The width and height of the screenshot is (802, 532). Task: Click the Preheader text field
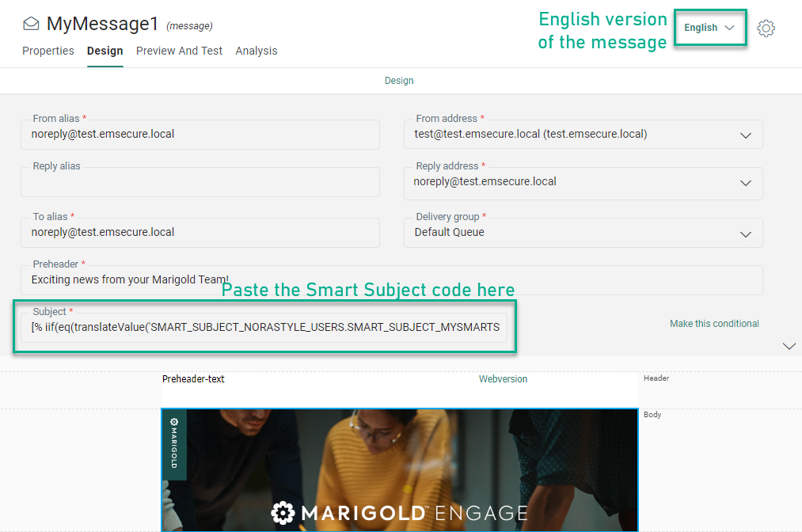(392, 279)
